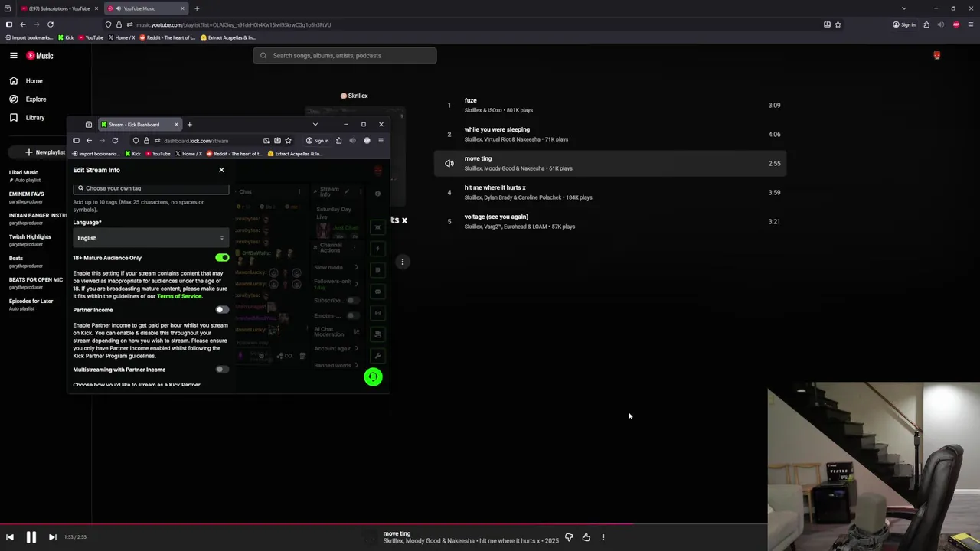Select the Stream - Kick Dashboard tab
The image size is (980, 551).
coord(139,124)
